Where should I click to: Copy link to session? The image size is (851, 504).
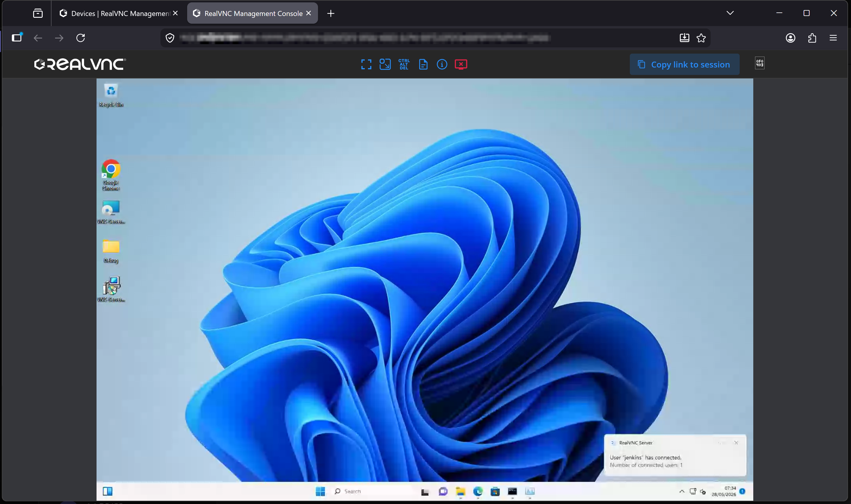[685, 64]
